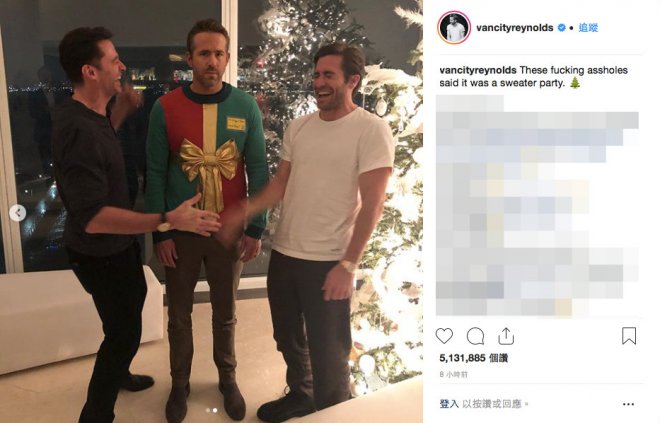Click the main post photo
Viewport: 660px width, 423px height.
(x=211, y=211)
